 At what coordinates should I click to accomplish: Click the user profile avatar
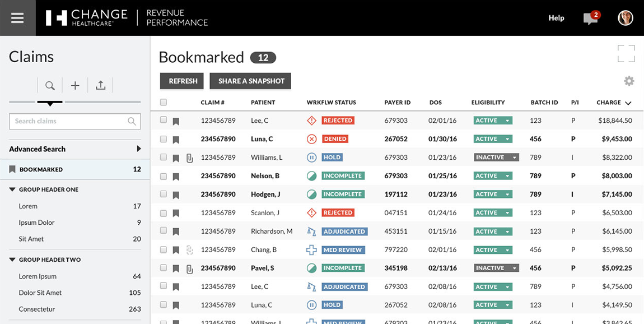coord(625,18)
